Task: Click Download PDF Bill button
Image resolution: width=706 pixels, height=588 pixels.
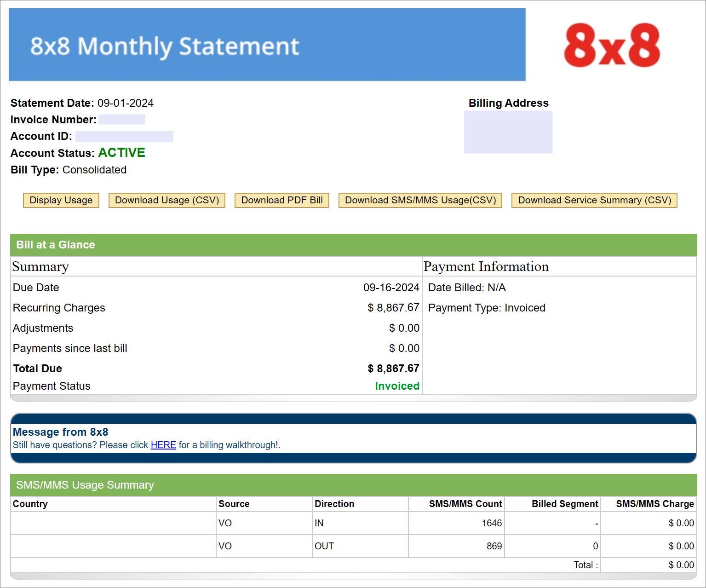Action: coord(282,200)
